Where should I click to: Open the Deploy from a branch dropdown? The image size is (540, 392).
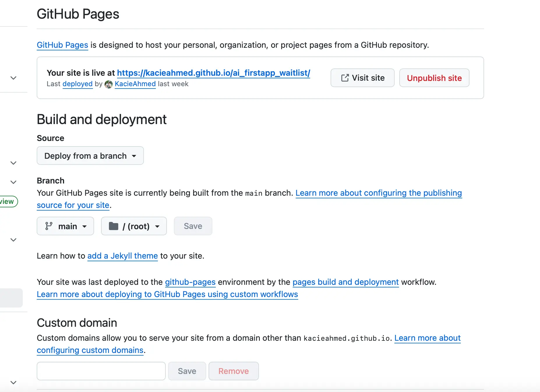(90, 156)
